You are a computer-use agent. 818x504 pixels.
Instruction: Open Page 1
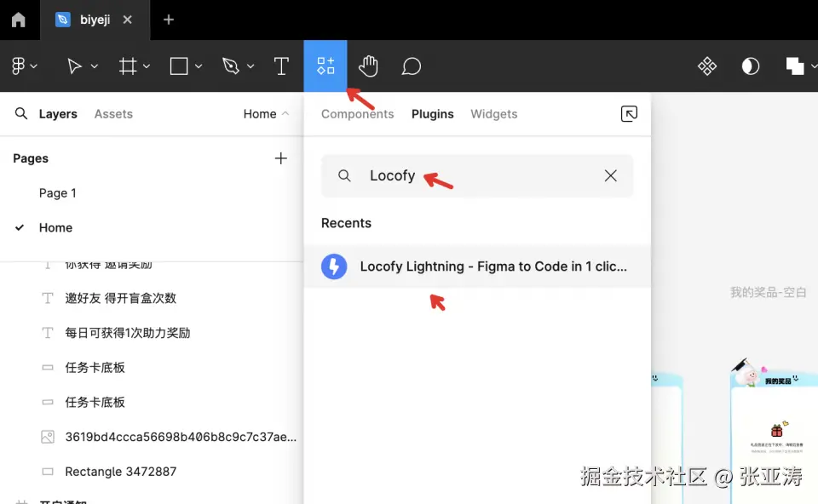click(57, 193)
